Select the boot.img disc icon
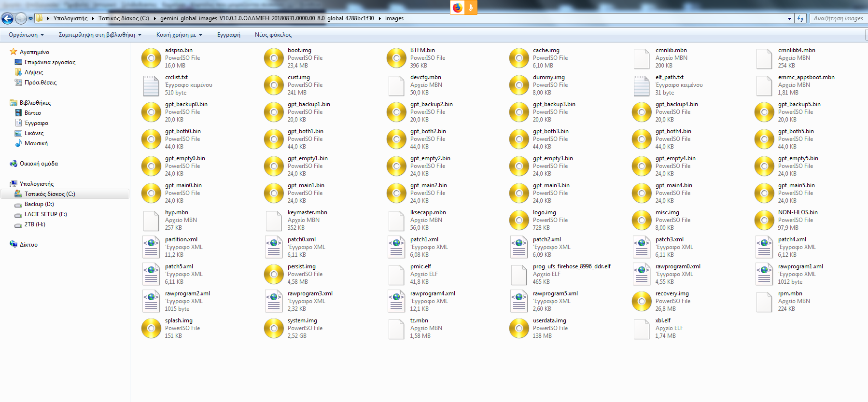 (x=274, y=58)
